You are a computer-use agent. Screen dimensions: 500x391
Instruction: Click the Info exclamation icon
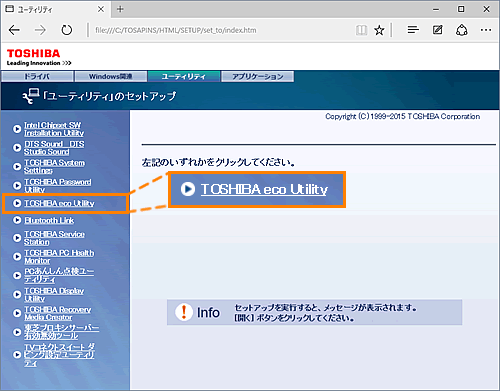coord(184,312)
